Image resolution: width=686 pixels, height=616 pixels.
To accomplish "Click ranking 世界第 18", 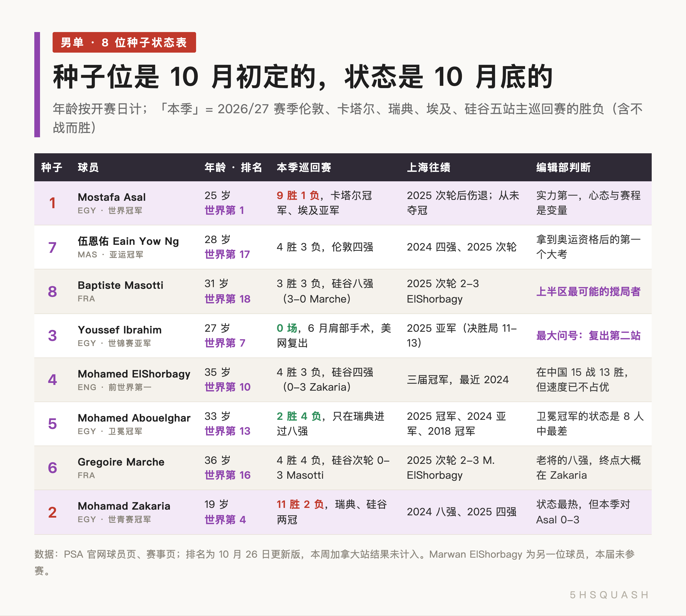I will pyautogui.click(x=227, y=299).
